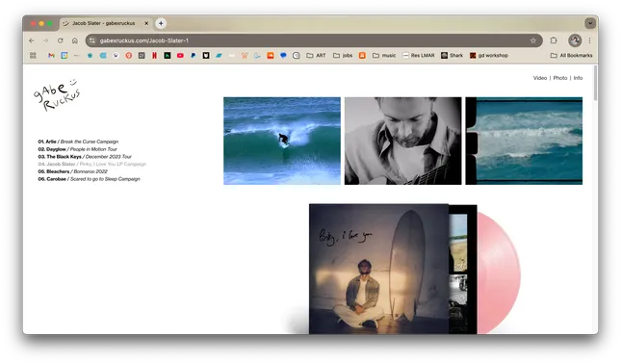
Task: Expand the All Bookmarks folder
Action: (572, 56)
